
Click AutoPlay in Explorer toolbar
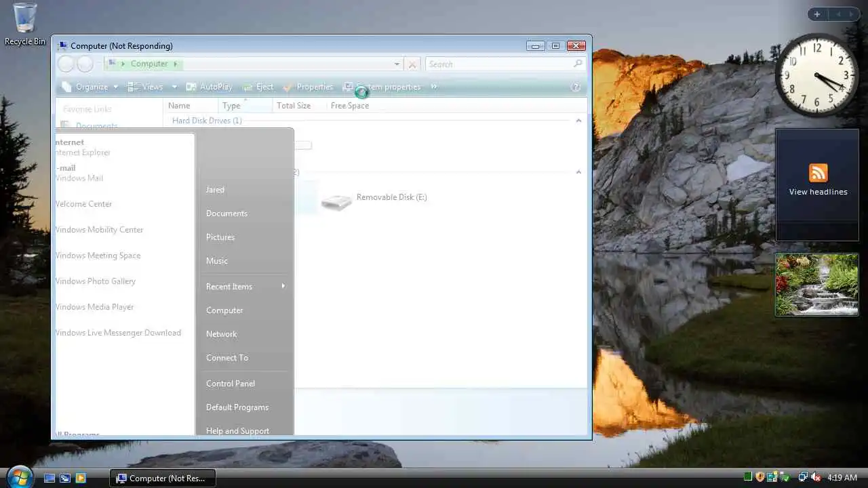[x=209, y=87]
